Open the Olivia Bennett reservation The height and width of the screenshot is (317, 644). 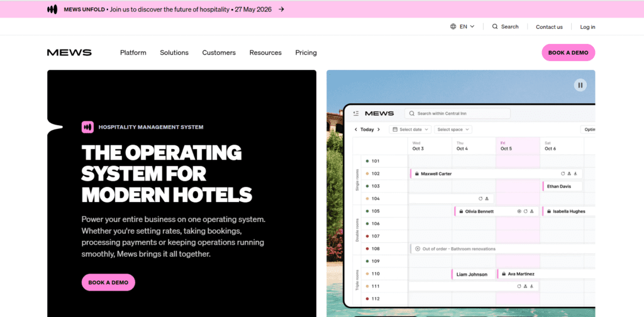496,211
